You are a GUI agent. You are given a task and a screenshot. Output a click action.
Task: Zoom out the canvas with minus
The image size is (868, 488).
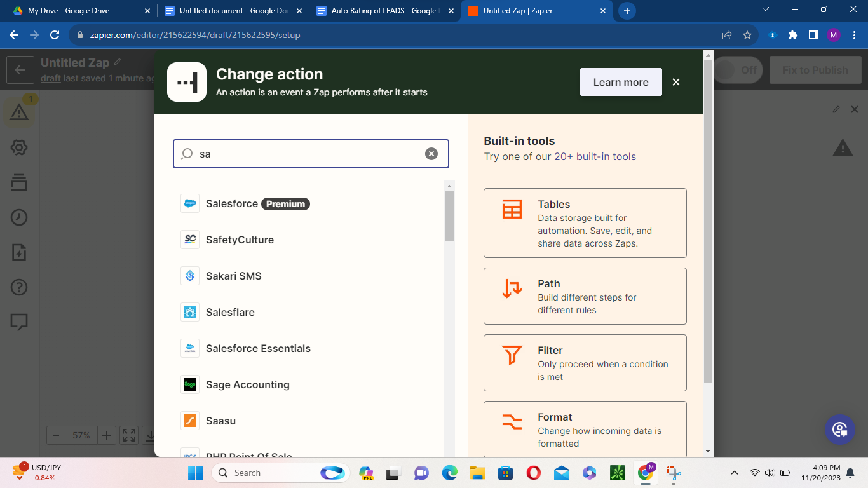[x=56, y=435]
